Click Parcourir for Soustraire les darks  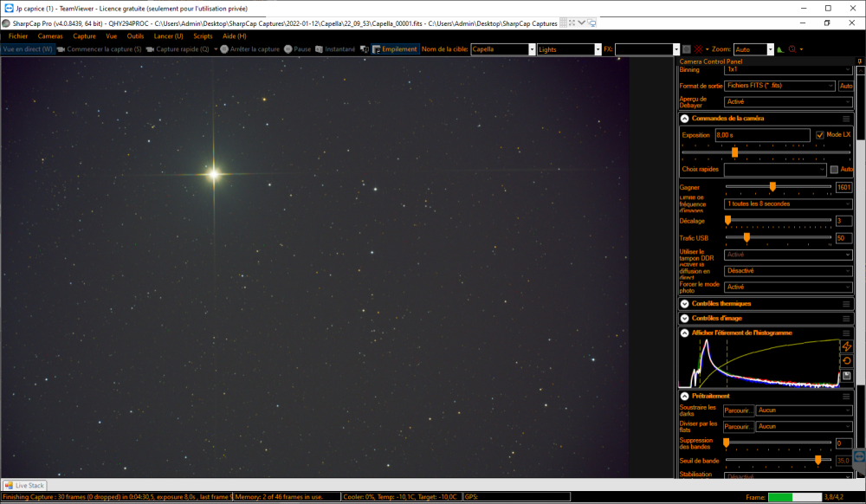tap(739, 410)
